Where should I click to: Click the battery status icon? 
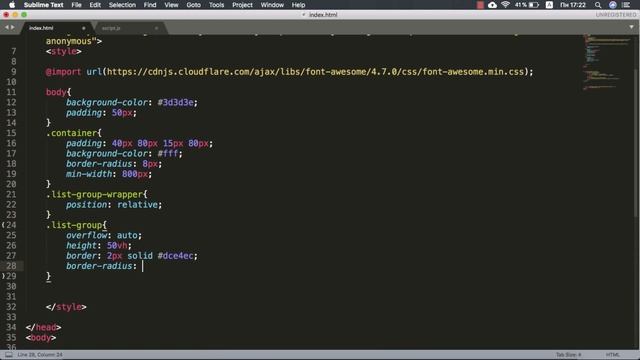tap(533, 5)
